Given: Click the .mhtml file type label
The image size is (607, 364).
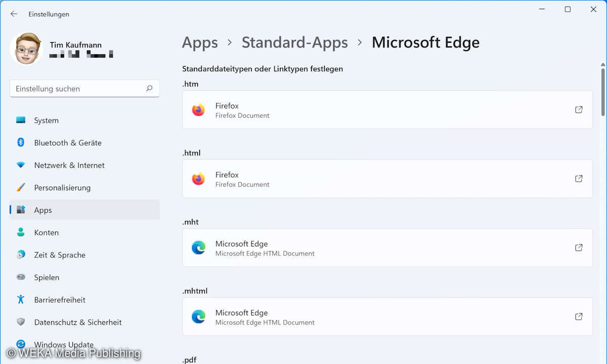Looking at the screenshot, I should point(195,291).
